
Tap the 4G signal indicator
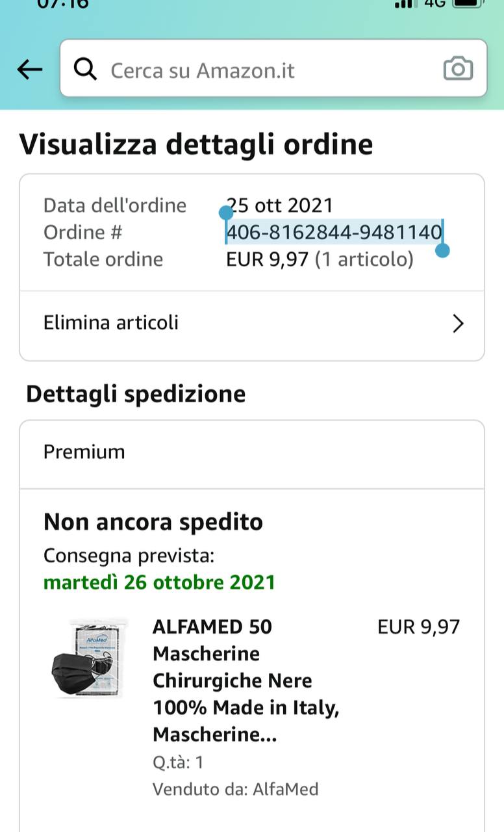pyautogui.click(x=435, y=3)
